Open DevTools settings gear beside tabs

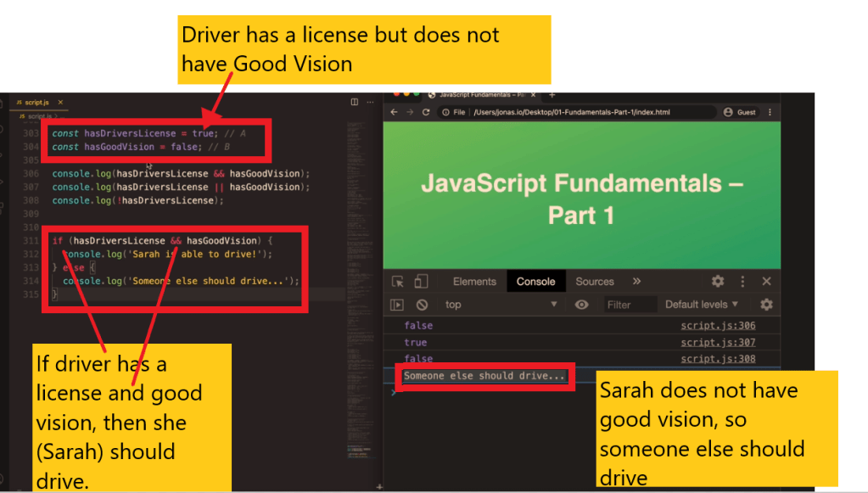point(718,282)
